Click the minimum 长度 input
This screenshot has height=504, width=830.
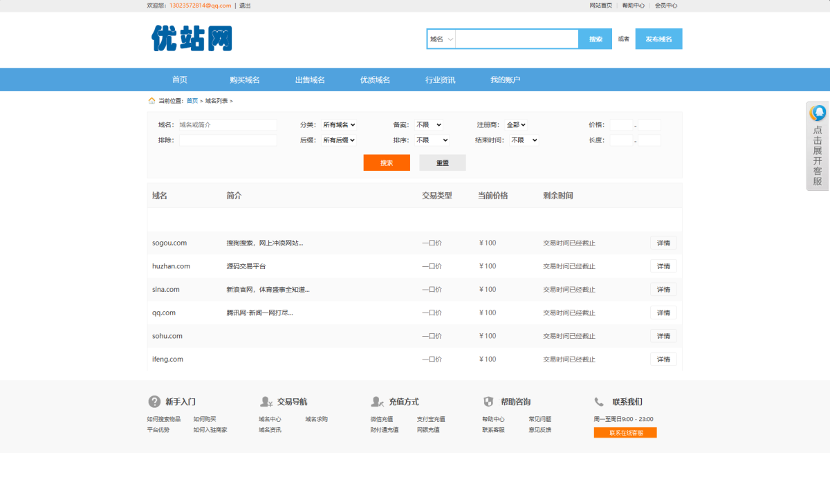tap(621, 140)
